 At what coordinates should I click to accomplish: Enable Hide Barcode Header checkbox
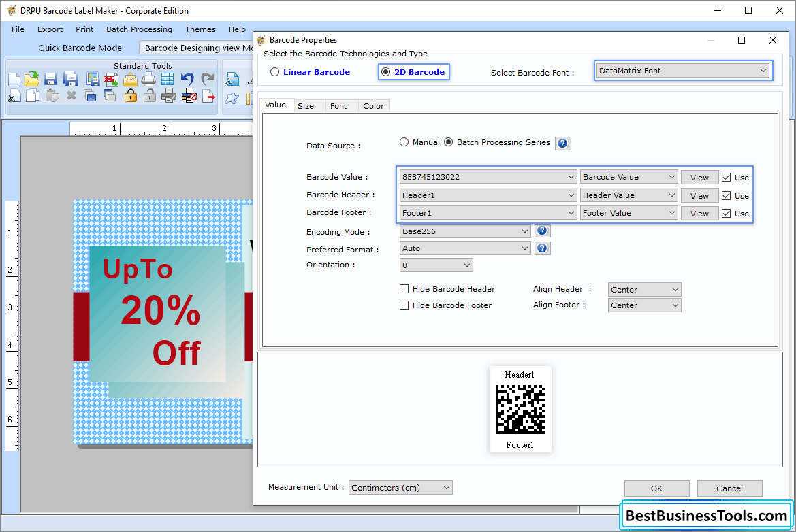(404, 288)
